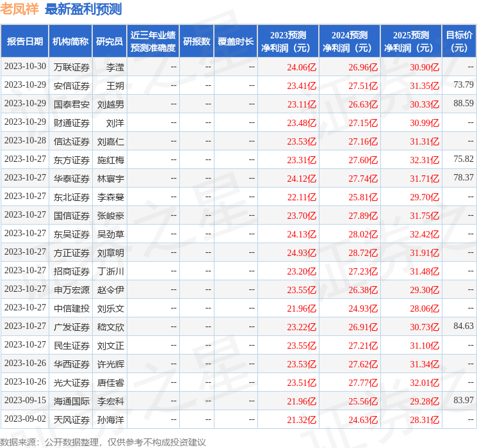Viewport: 477px width, 448px height.
Task: Click the 2023预测净利润 header
Action: point(288,42)
